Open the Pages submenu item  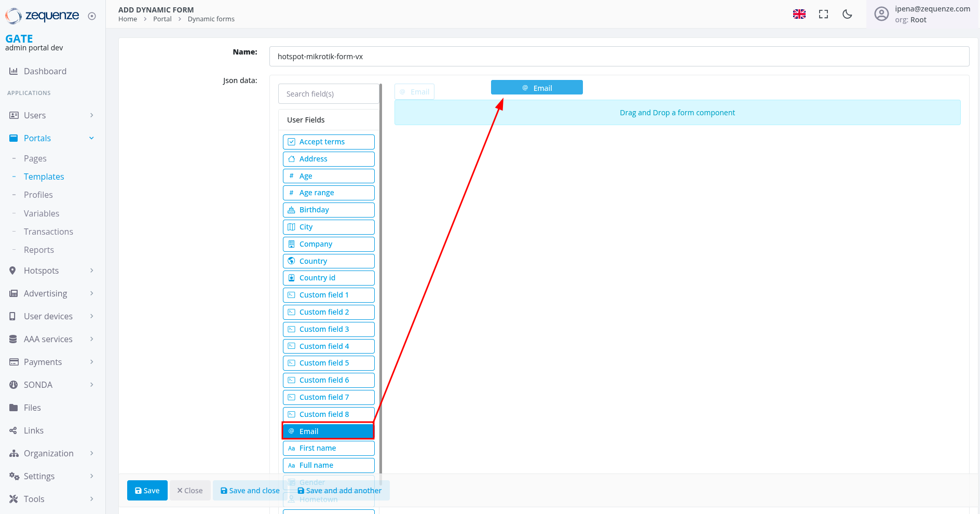tap(35, 158)
